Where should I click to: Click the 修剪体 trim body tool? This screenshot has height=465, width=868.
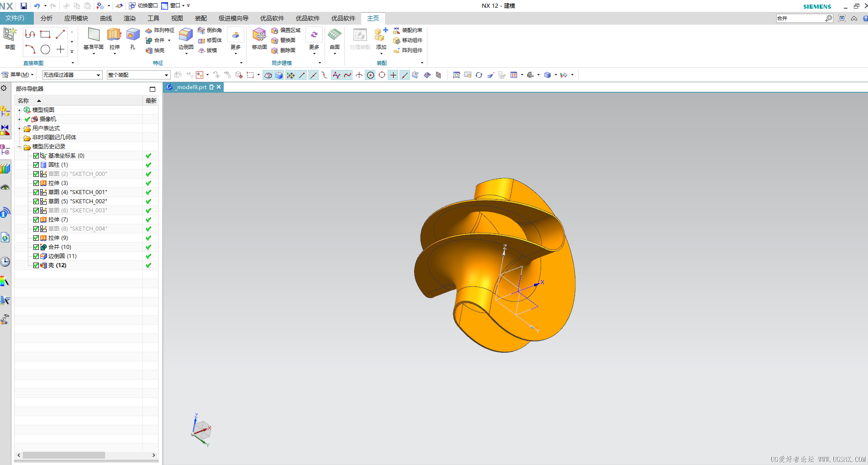click(x=210, y=40)
